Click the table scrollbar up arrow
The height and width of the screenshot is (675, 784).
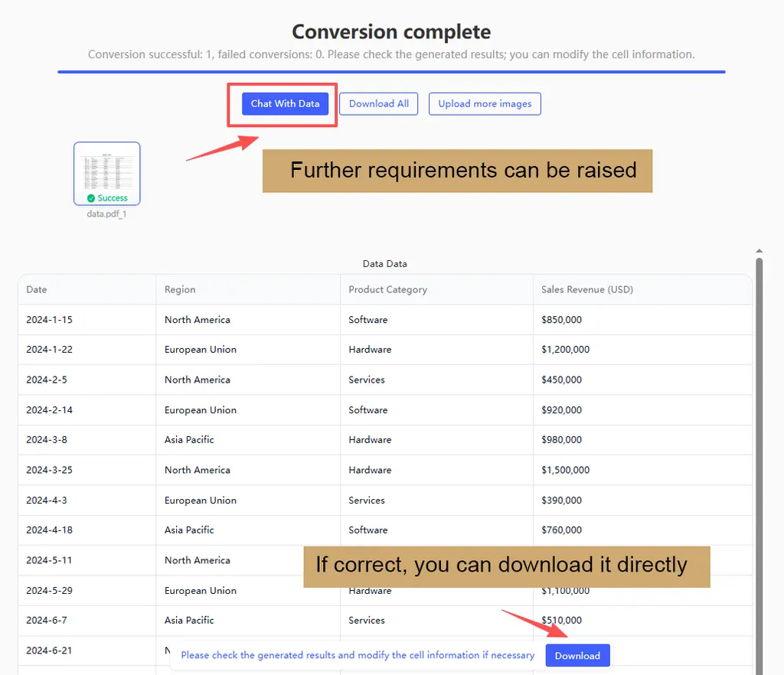point(759,251)
